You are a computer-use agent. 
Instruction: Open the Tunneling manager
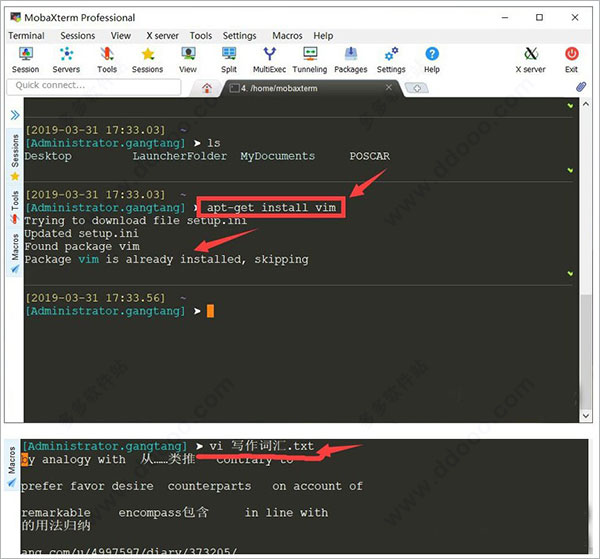click(310, 59)
